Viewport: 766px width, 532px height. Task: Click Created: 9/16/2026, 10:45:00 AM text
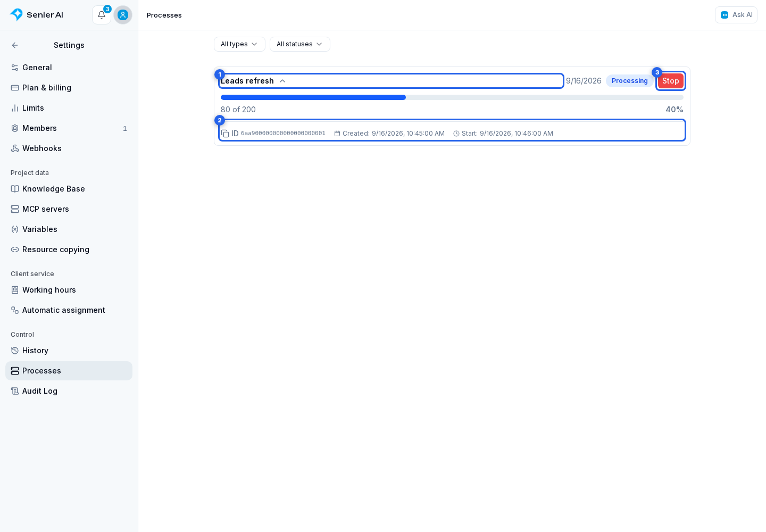click(394, 134)
